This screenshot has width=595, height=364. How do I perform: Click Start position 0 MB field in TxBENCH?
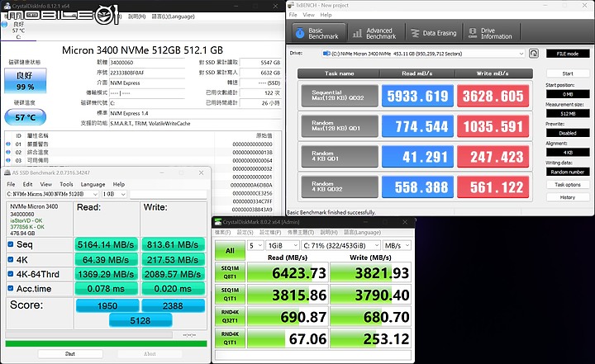tap(568, 94)
